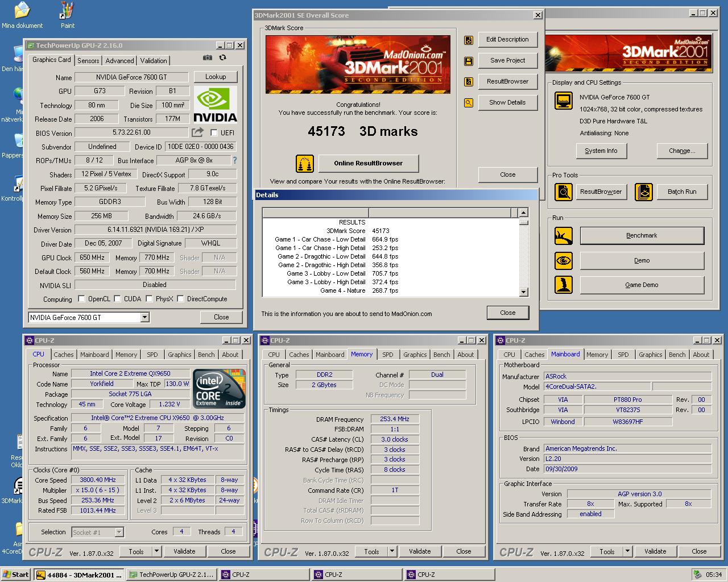Open the Paint desktop icon
Screen dimensions: 728x582
click(67, 15)
